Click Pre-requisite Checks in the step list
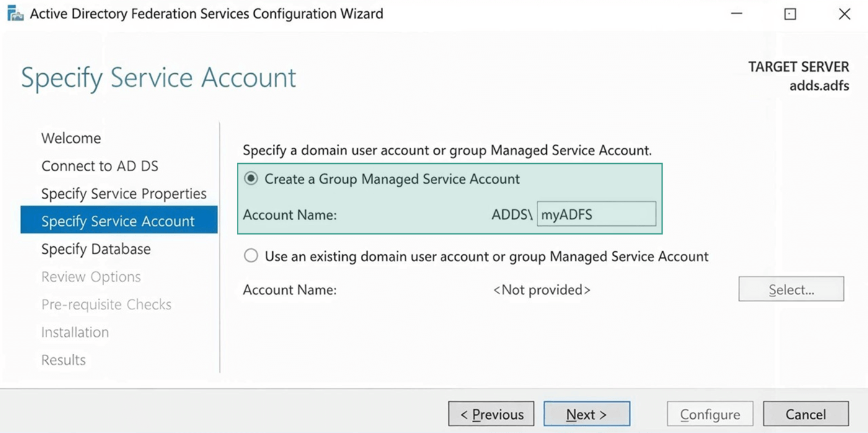The width and height of the screenshot is (868, 433). 106,305
